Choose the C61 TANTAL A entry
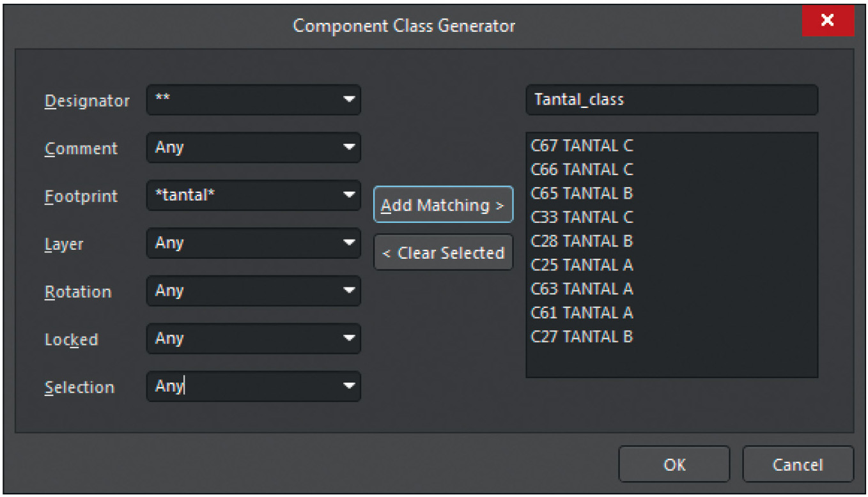Screen dimensions: 868x497 [x=582, y=313]
